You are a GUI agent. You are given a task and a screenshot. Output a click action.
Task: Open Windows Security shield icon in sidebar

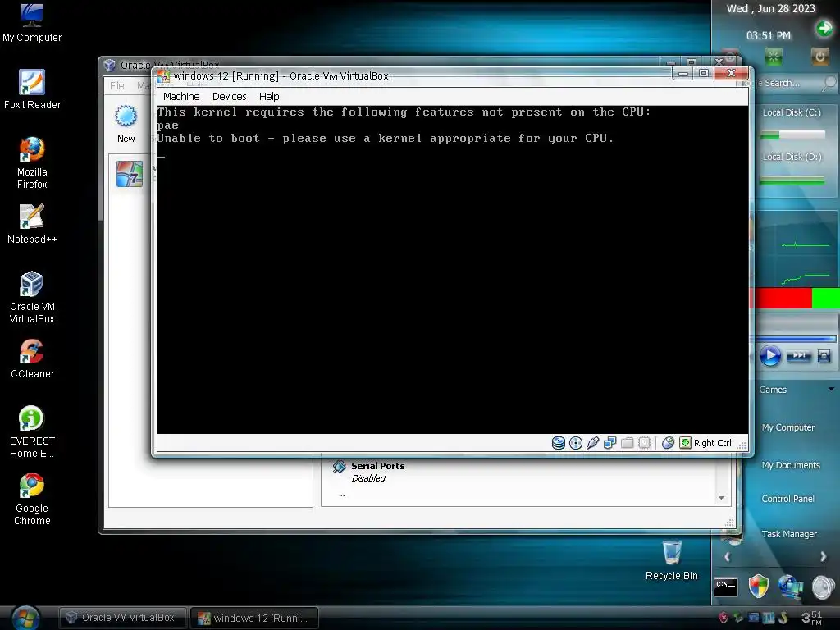click(758, 586)
